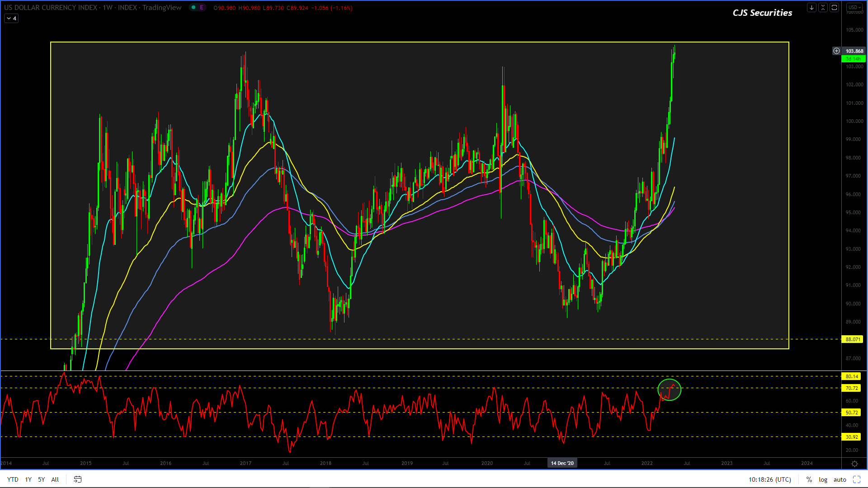Viewport: 868px width, 488px height.
Task: Maximize the chart pane
Action: (x=835, y=7)
